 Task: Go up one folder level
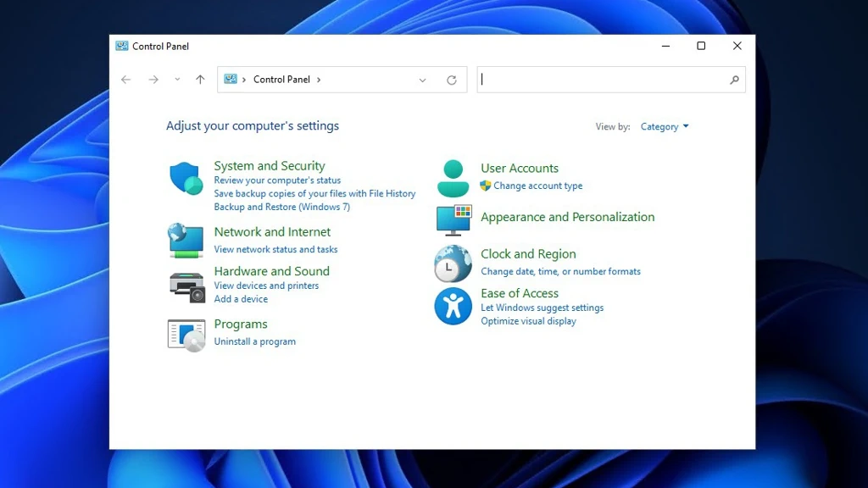pos(200,80)
